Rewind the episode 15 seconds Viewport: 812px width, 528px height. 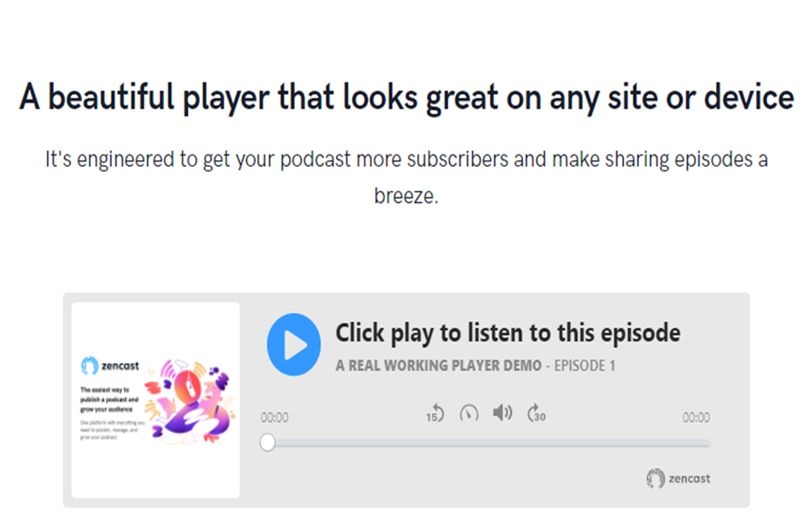[x=435, y=414]
